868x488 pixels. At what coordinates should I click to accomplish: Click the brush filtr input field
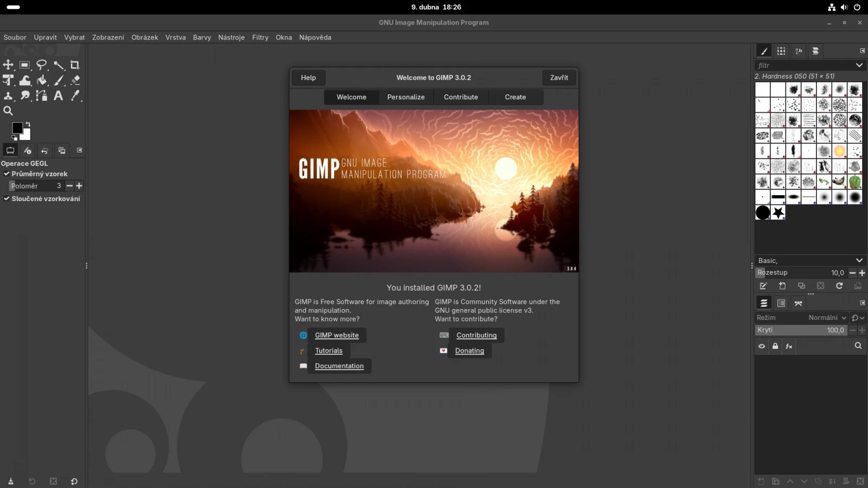click(804, 65)
